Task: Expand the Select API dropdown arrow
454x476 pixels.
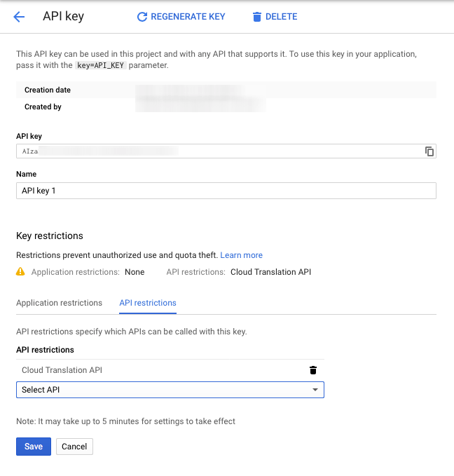Action: (315, 390)
